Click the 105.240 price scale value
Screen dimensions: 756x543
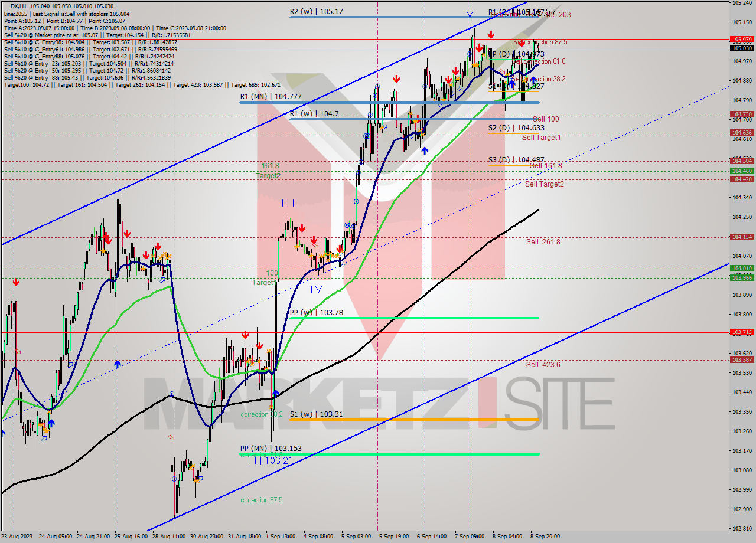[x=741, y=3]
